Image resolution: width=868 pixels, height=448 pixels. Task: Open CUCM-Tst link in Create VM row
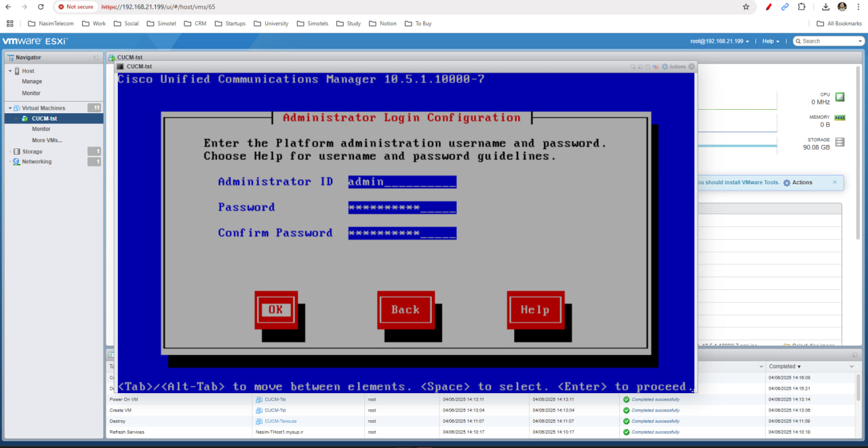[275, 410]
